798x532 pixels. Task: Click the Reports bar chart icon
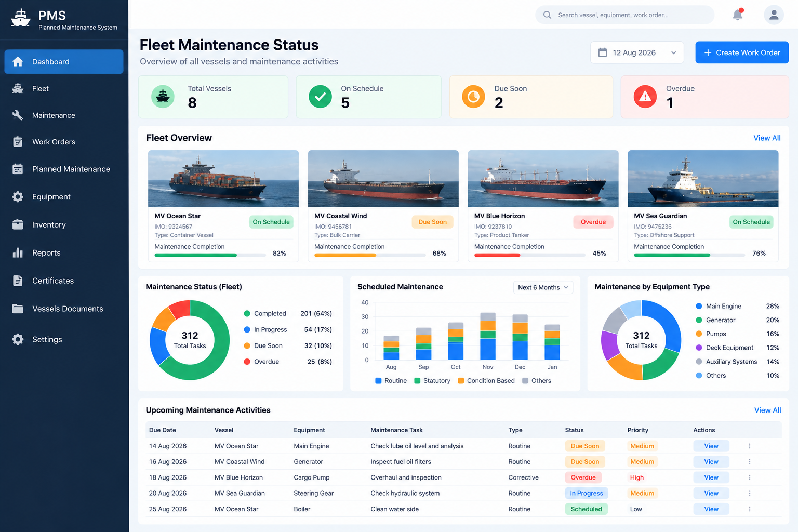pyautogui.click(x=18, y=252)
